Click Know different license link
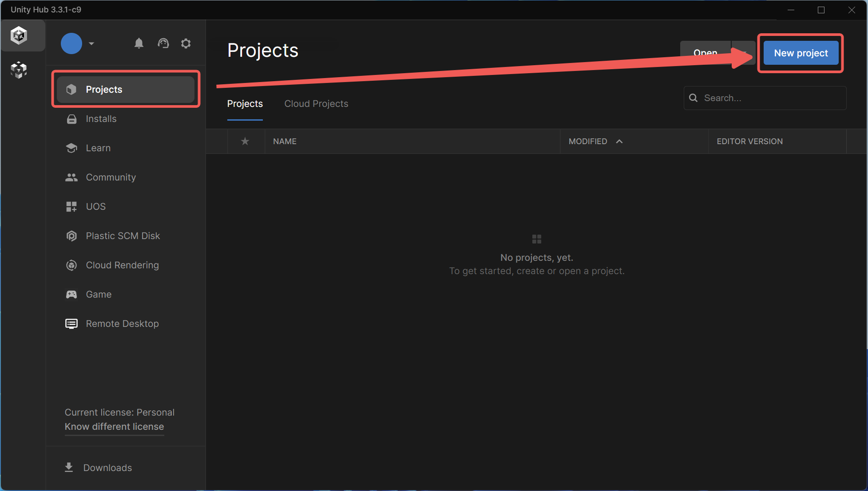This screenshot has width=868, height=491. tap(115, 427)
